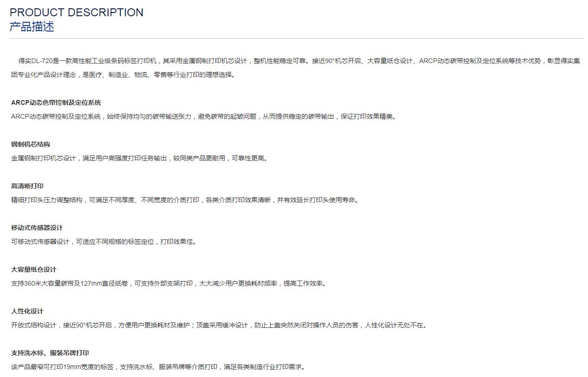Click the intro paragraph starting 得实DL-720
Image resolution: width=588 pixels, height=377 pixels.
[296, 68]
